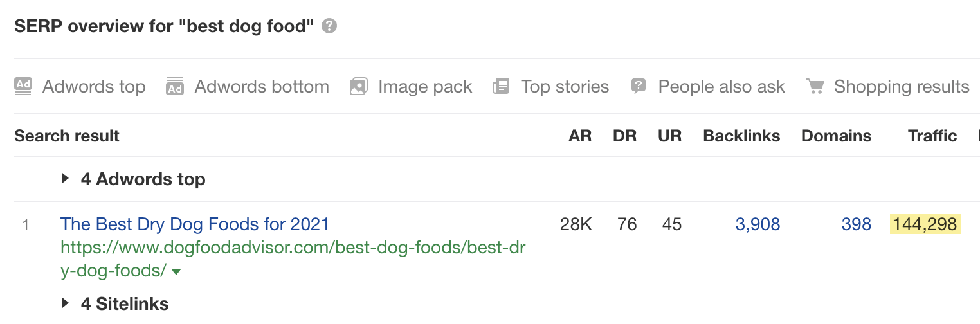
Task: Click the Backlinks column header
Action: 741,136
